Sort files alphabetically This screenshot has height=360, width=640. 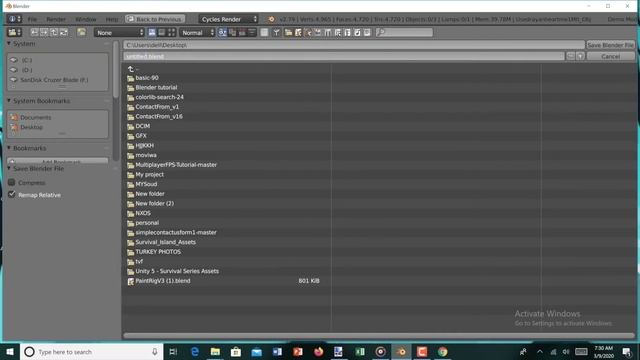tap(222, 32)
